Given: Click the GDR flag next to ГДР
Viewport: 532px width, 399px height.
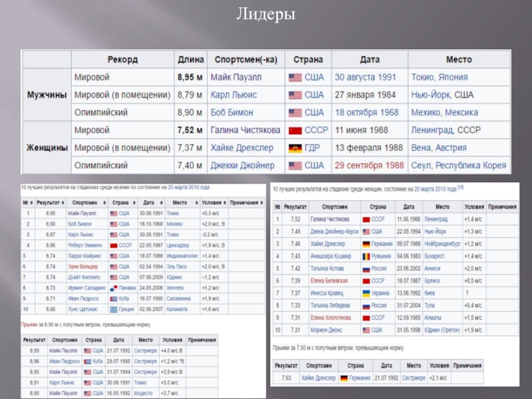Looking at the screenshot, I should coord(295,148).
